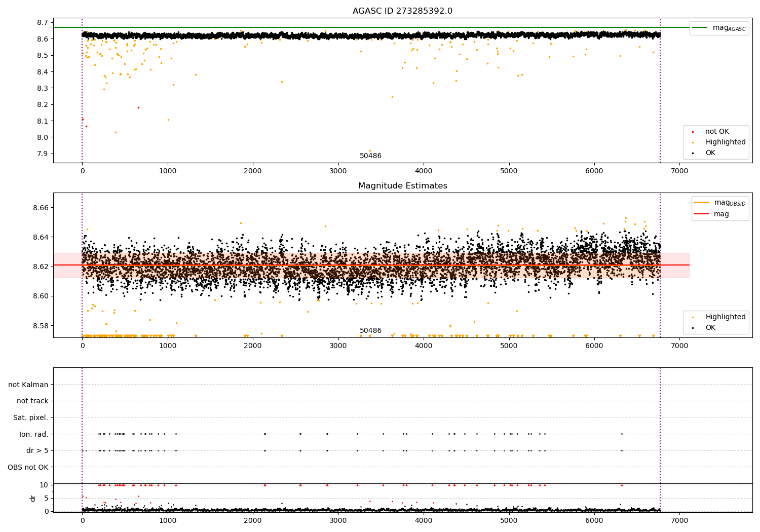Click the mag OBSID legend label
The height and width of the screenshot is (532, 760).
click(x=730, y=203)
